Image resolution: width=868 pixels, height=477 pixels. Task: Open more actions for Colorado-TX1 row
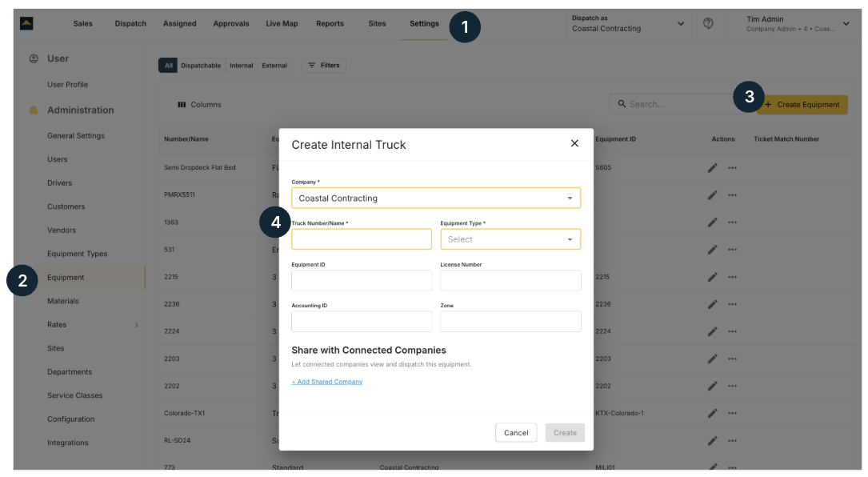click(732, 413)
